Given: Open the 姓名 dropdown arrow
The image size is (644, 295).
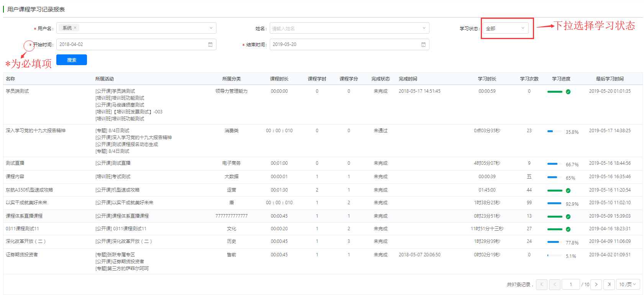Looking at the screenshot, I should click(x=424, y=28).
